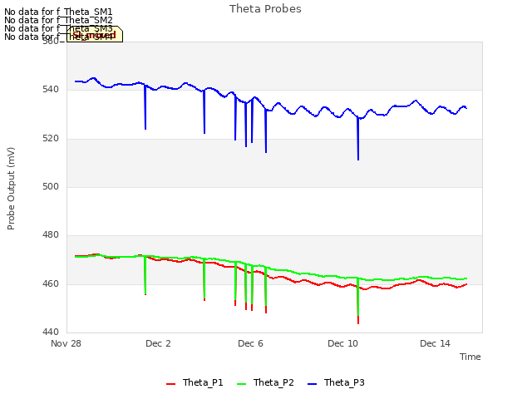Viewport: 532px width, 399px height.
Task: Click the Nov 28 x-axis tick label
Action: pyautogui.click(x=66, y=343)
